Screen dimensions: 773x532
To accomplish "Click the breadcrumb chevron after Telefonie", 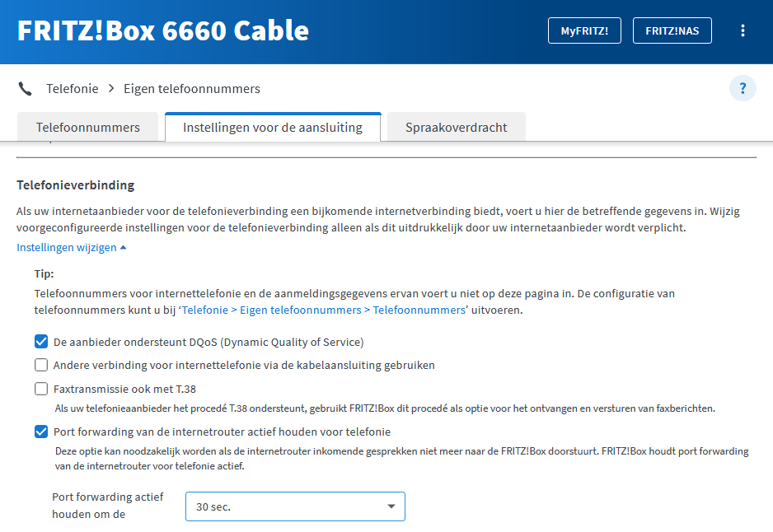I will (111, 89).
